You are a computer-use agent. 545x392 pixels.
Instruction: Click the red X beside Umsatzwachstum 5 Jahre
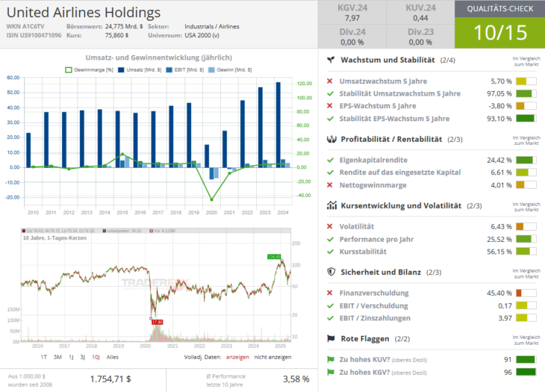click(330, 81)
